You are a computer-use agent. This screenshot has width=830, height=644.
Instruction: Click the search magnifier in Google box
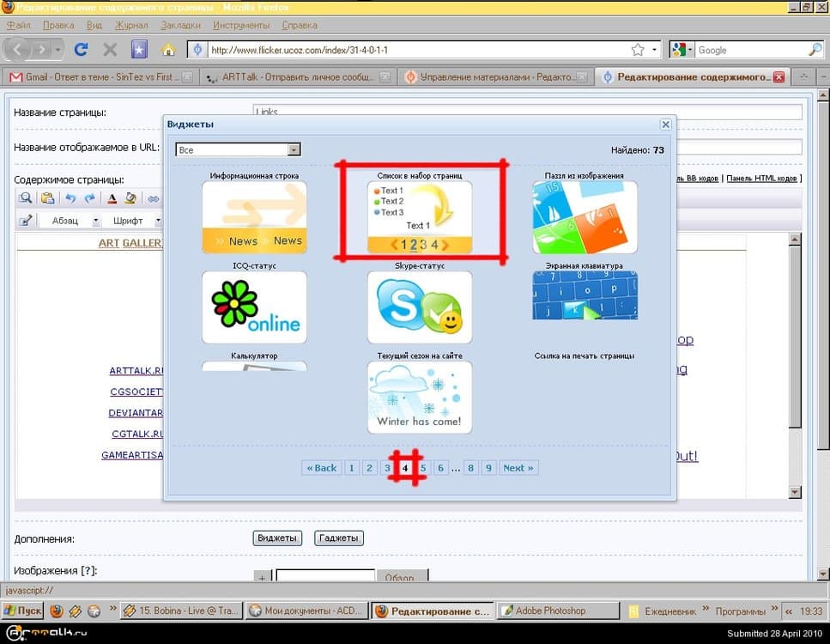click(815, 50)
